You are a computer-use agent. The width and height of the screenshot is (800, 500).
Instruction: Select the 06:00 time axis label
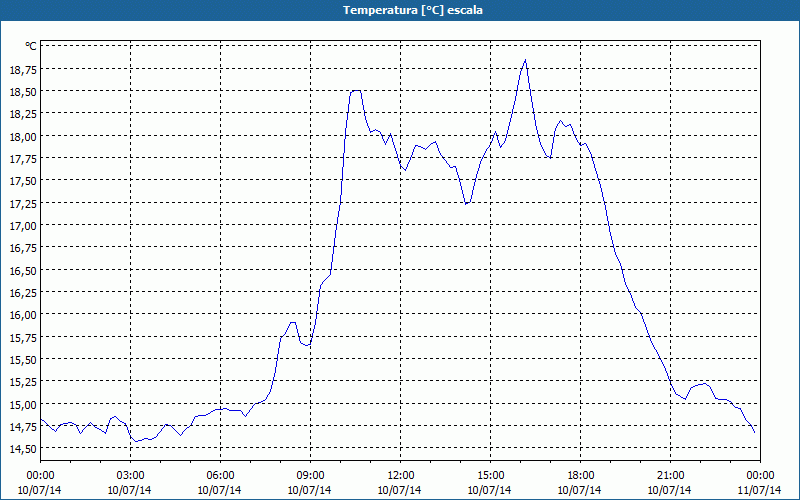click(220, 476)
